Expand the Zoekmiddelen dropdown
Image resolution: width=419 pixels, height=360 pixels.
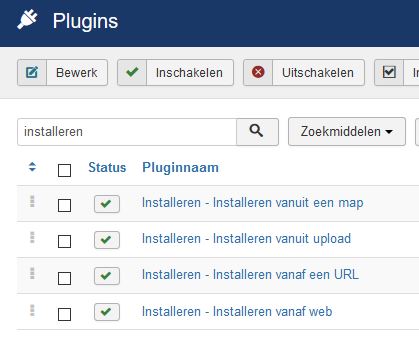347,132
